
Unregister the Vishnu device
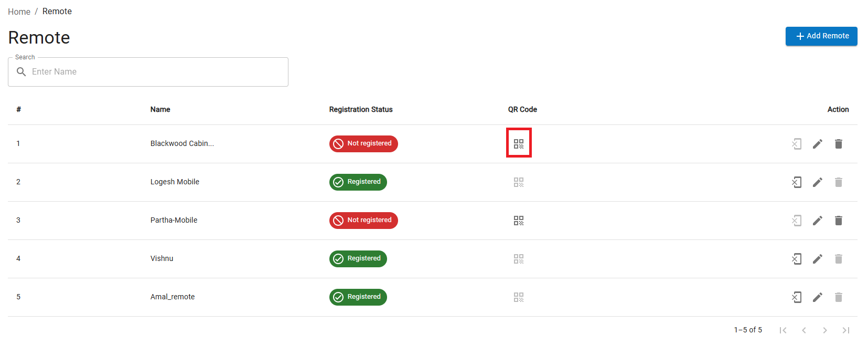(x=796, y=259)
